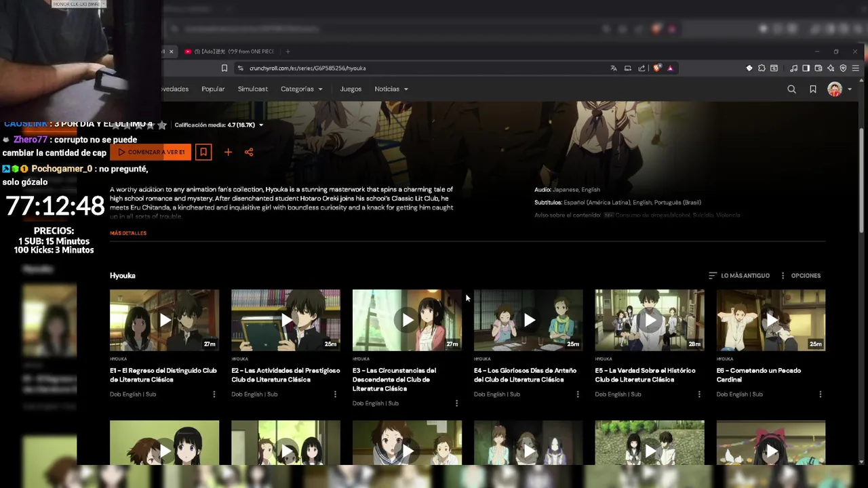The height and width of the screenshot is (488, 868).
Task: Close the current Crunchyroll tab
Action: [x=171, y=52]
